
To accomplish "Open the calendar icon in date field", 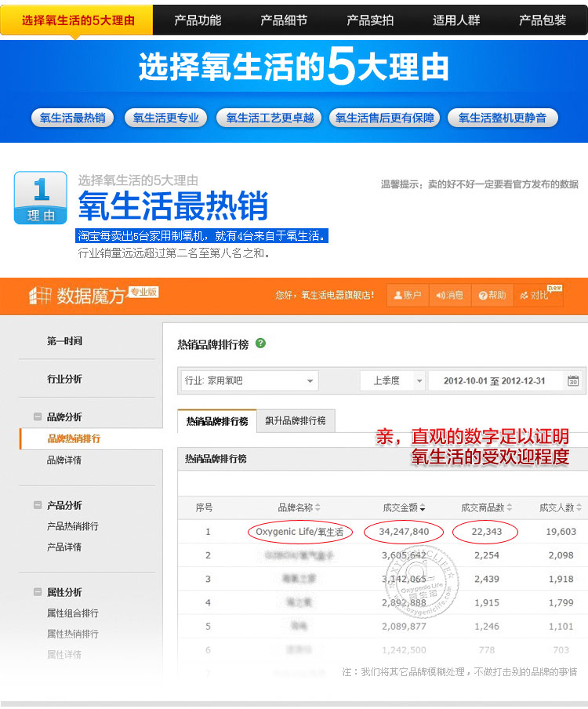I will (x=573, y=380).
